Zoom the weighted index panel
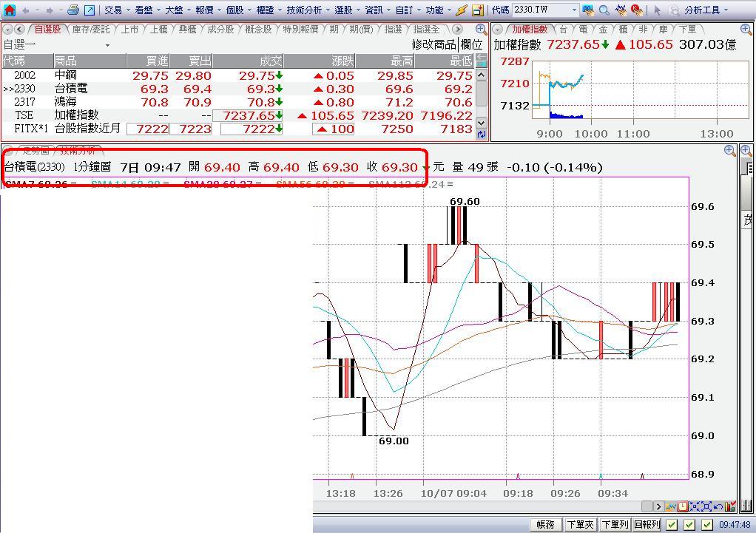Image resolution: width=756 pixels, height=533 pixels. click(746, 29)
